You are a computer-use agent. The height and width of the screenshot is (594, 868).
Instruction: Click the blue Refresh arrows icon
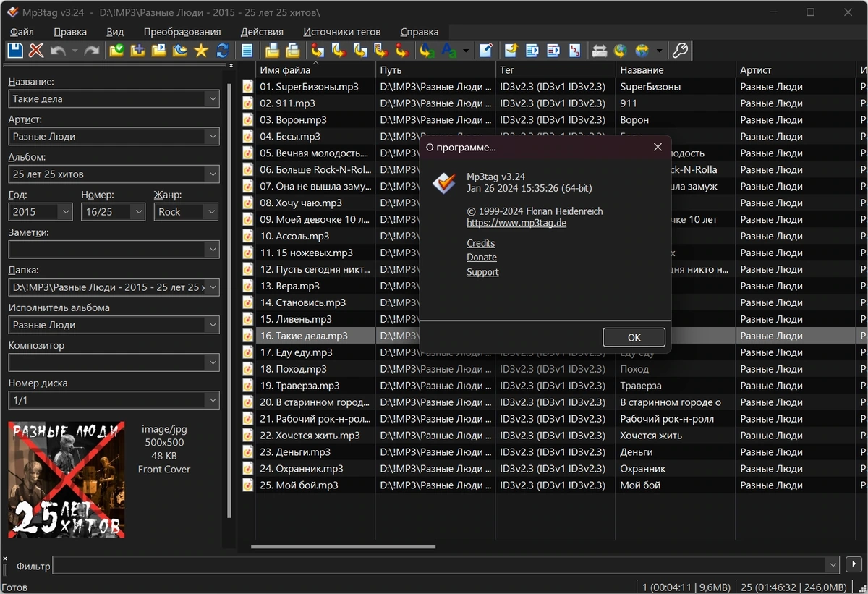coord(222,51)
